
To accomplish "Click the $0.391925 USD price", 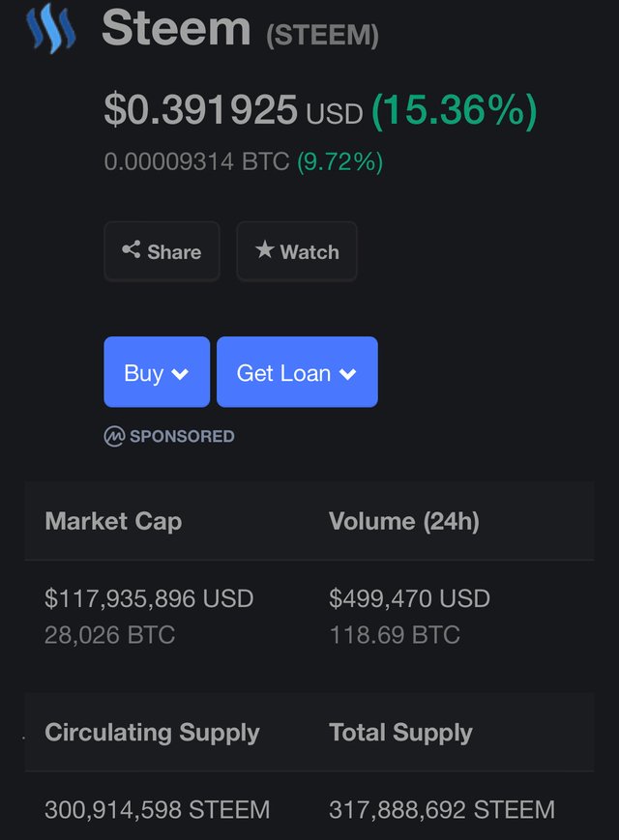I will [x=234, y=110].
